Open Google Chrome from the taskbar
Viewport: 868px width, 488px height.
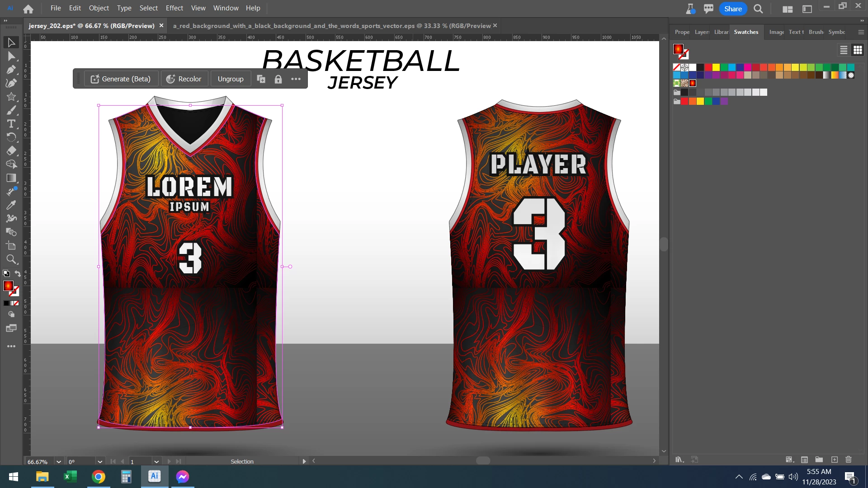pyautogui.click(x=99, y=477)
